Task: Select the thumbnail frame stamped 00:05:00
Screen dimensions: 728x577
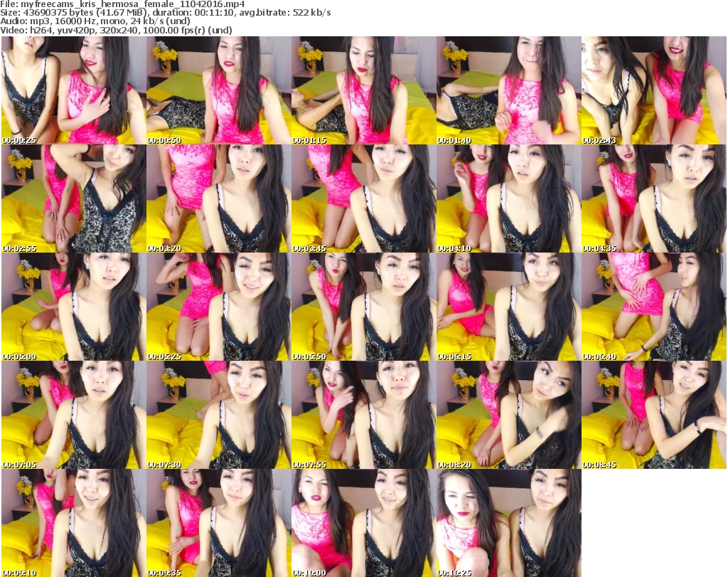Action: click(x=74, y=307)
